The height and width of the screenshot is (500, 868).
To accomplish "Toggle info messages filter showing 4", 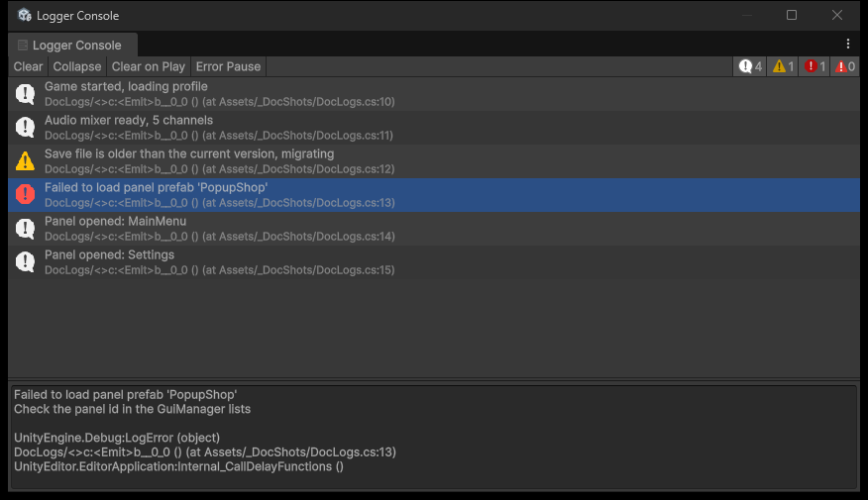I will click(x=750, y=66).
